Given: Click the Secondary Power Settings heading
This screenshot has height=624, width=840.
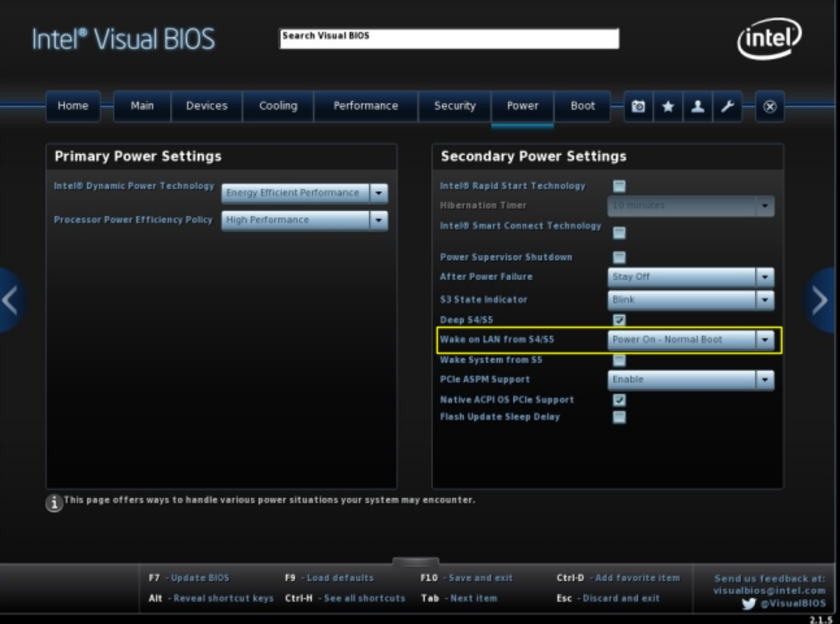Looking at the screenshot, I should (x=534, y=157).
